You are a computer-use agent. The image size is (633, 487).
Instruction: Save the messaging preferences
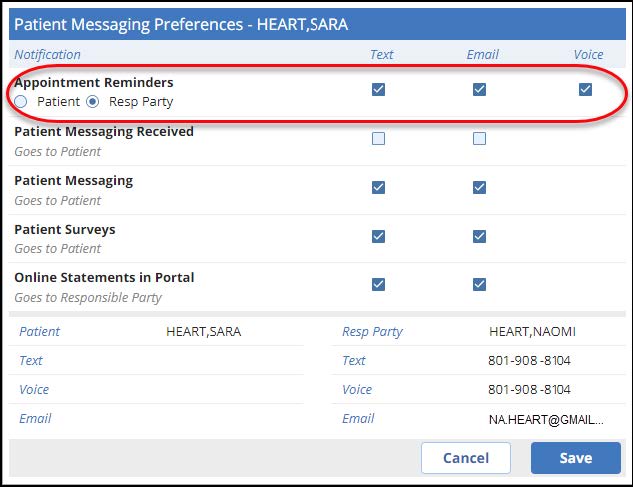pyautogui.click(x=575, y=458)
